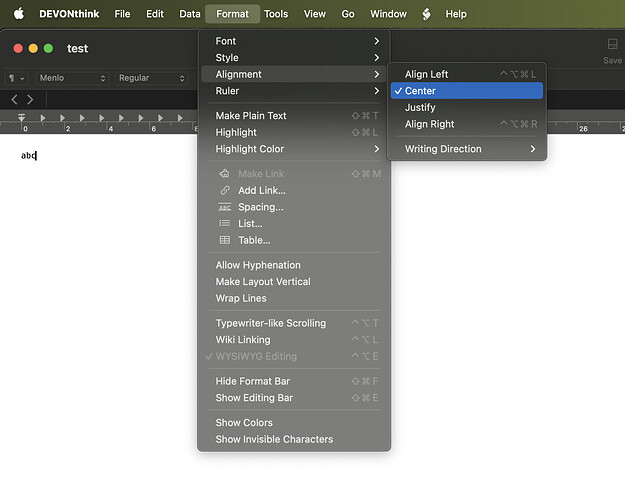Viewport: 625px width, 500px height.
Task: Open the Regular typeface dropdown
Action: coord(151,78)
